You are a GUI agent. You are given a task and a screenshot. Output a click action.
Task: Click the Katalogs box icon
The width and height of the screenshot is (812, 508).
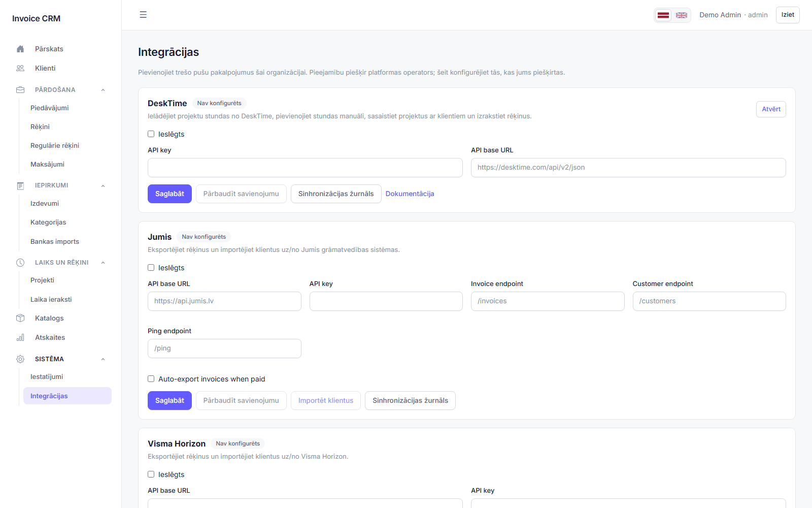point(20,318)
